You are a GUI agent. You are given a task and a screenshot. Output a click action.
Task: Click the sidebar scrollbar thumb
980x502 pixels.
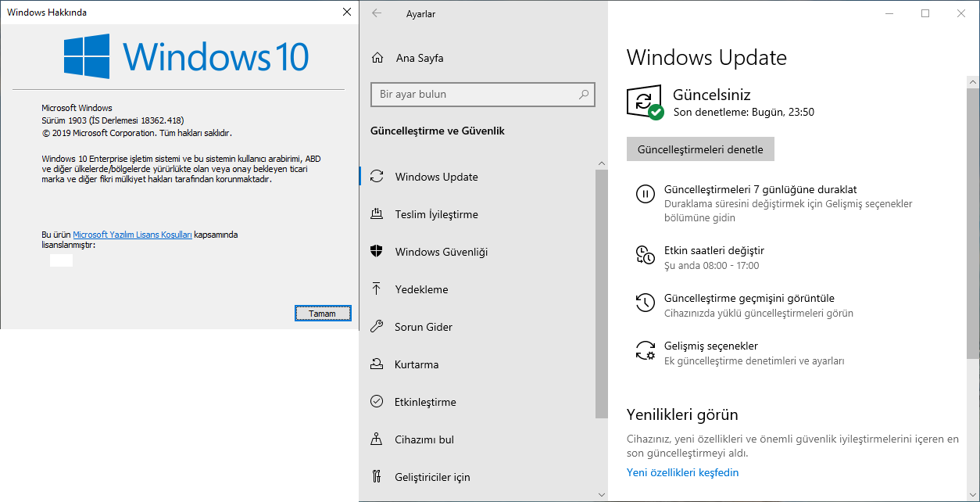[x=602, y=294]
